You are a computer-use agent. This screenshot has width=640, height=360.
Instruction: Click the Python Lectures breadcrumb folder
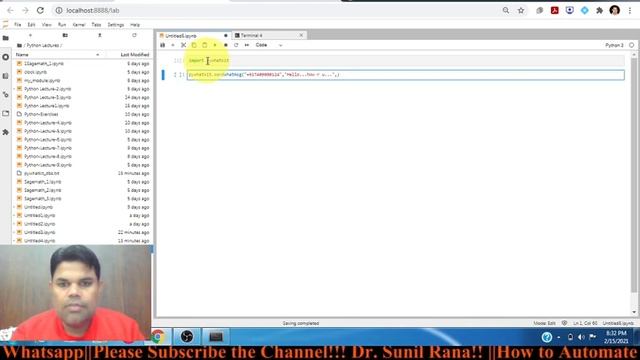[x=43, y=45]
